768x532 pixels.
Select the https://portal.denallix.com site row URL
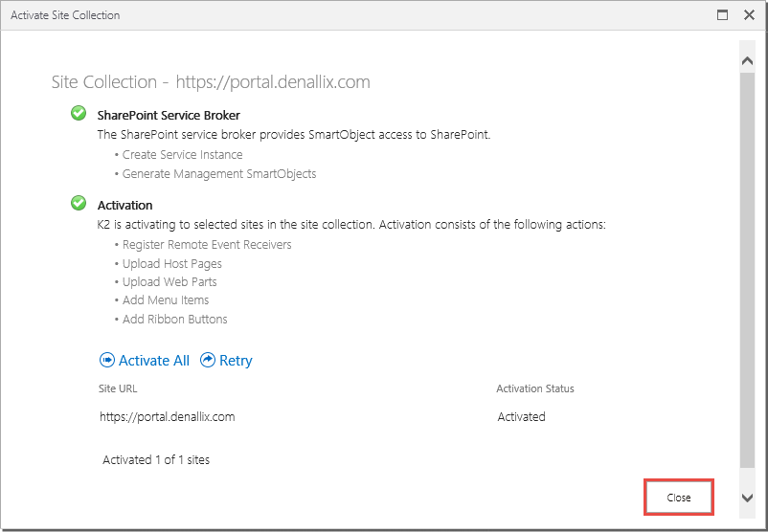pyautogui.click(x=167, y=417)
